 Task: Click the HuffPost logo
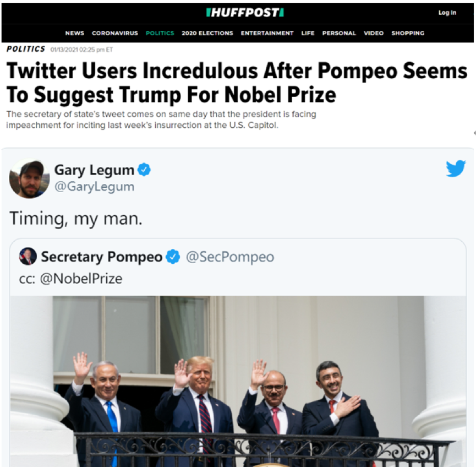coord(245,12)
